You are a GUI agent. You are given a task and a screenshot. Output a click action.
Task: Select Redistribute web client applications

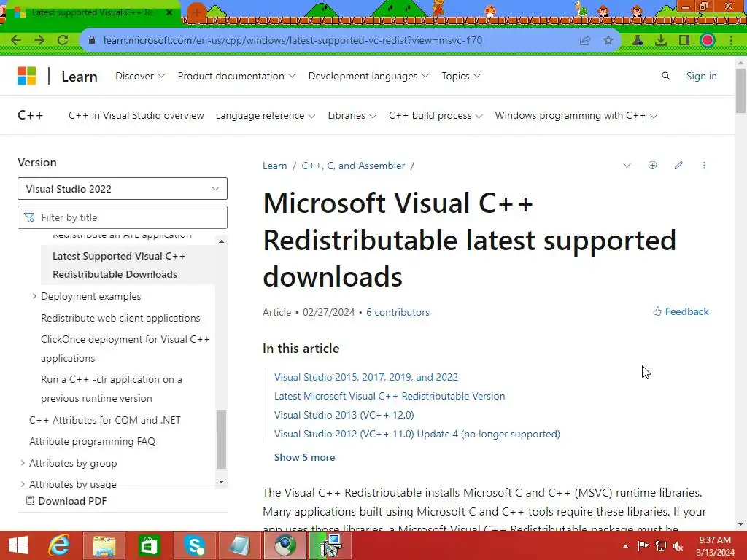click(x=120, y=318)
